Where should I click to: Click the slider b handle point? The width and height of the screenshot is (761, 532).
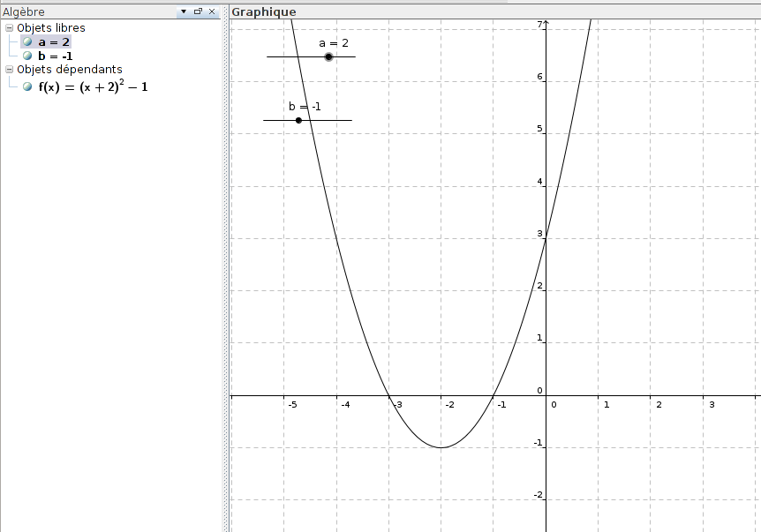pyautogui.click(x=298, y=120)
